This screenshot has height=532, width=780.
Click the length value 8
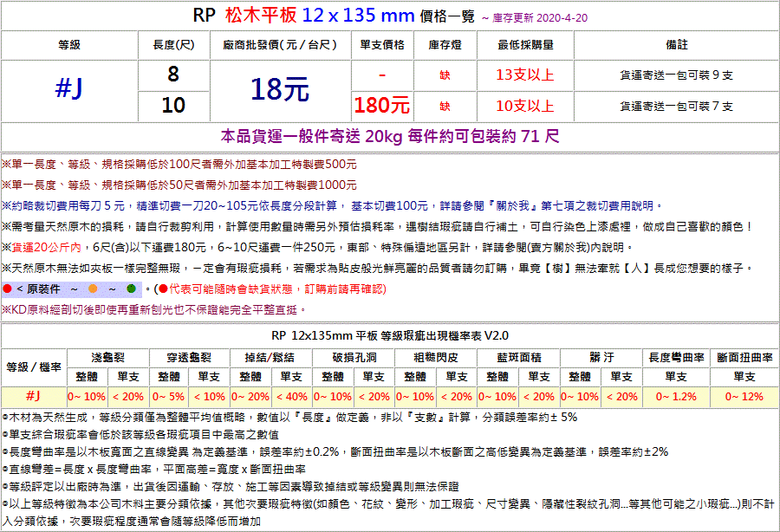173,75
